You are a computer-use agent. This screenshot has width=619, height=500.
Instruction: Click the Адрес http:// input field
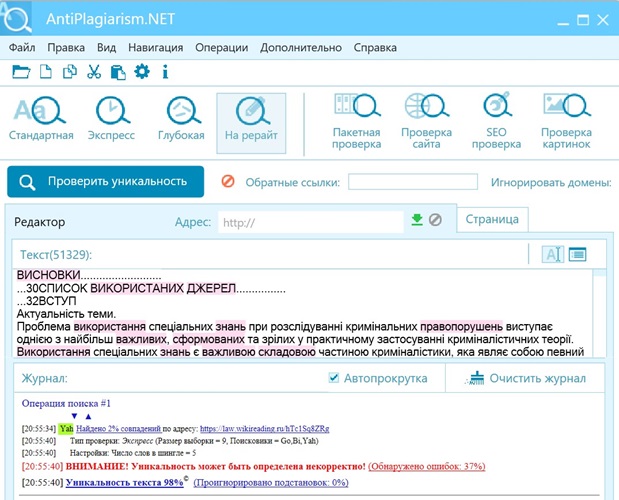(x=311, y=223)
